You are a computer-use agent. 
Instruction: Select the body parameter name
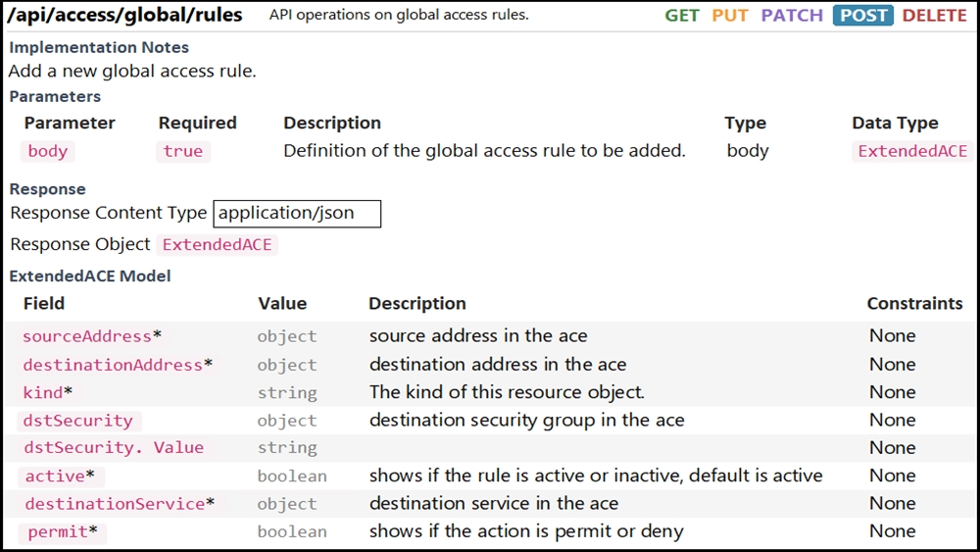point(47,151)
